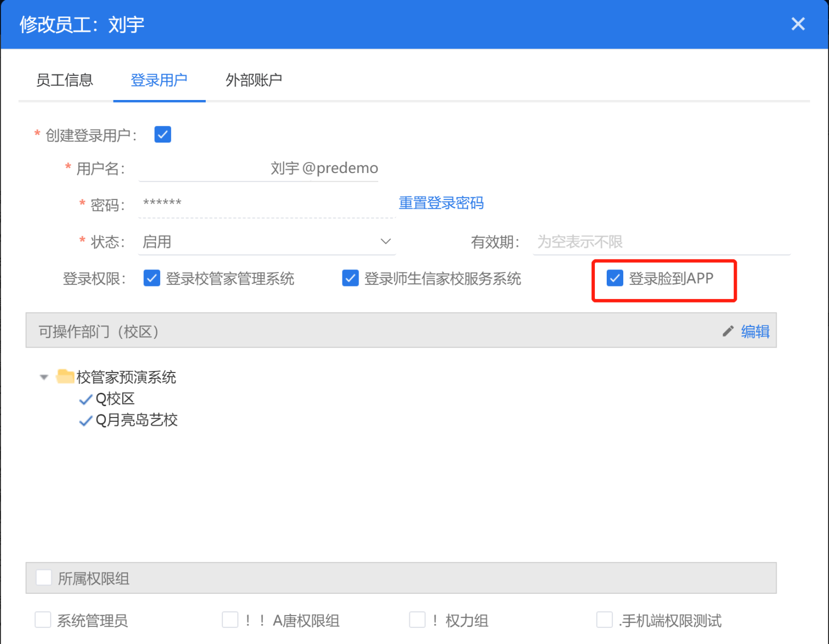829x644 pixels.
Task: Click the 用户名 input field
Action: 259,168
